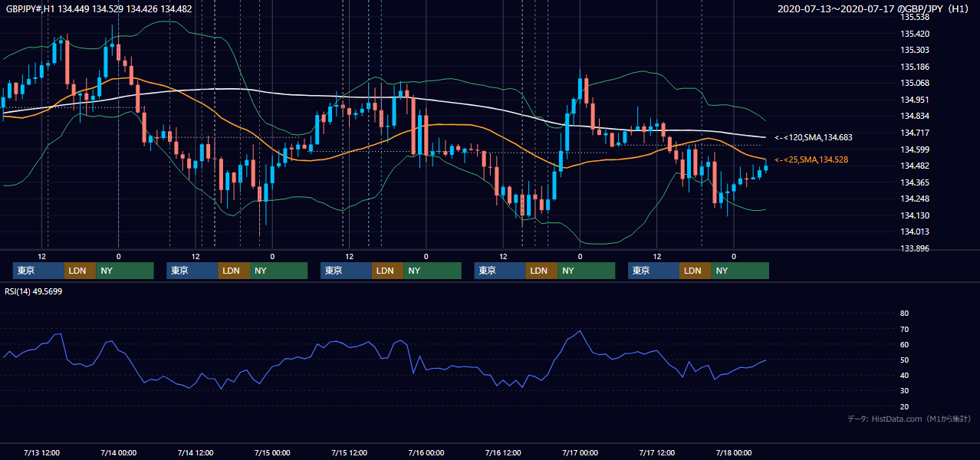
Task: Click price axis label 134.834
Action: 915,116
